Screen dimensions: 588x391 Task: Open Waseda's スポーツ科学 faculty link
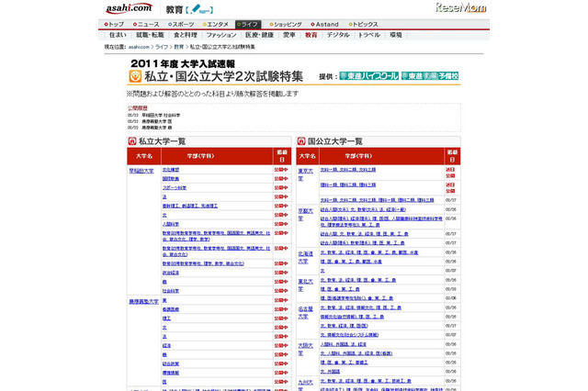(x=175, y=188)
